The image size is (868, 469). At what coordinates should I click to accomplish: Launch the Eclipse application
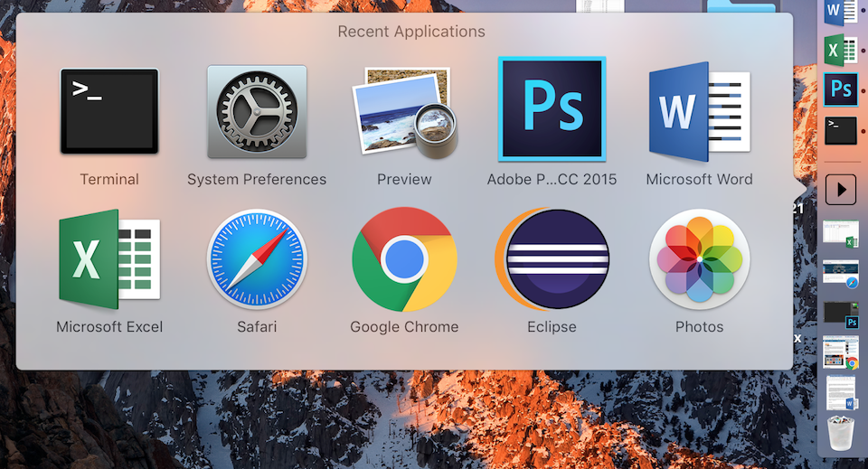coord(552,258)
